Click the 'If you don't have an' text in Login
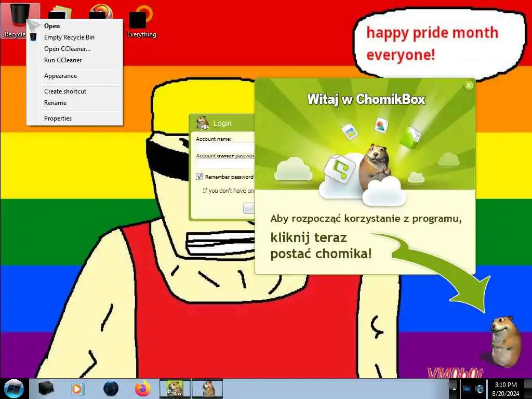532x399 pixels. pos(228,191)
